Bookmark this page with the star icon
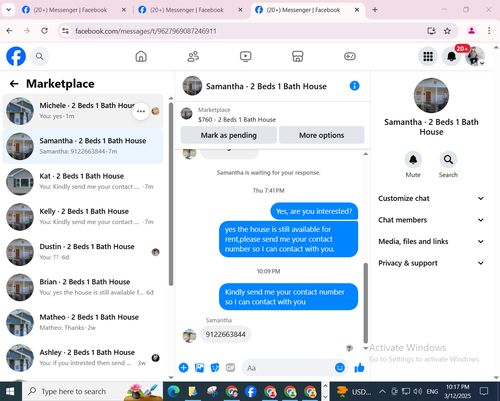Screen dimensions: 500x401 click(447, 31)
